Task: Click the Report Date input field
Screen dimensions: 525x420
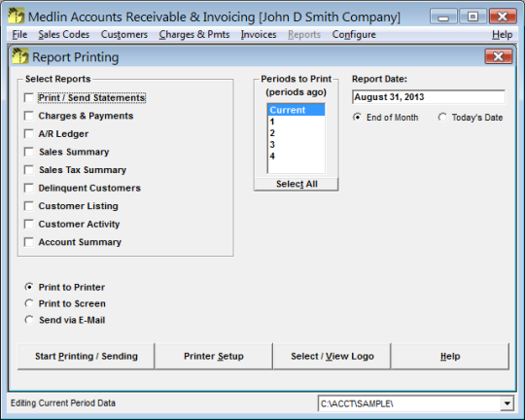Action: pyautogui.click(x=429, y=97)
